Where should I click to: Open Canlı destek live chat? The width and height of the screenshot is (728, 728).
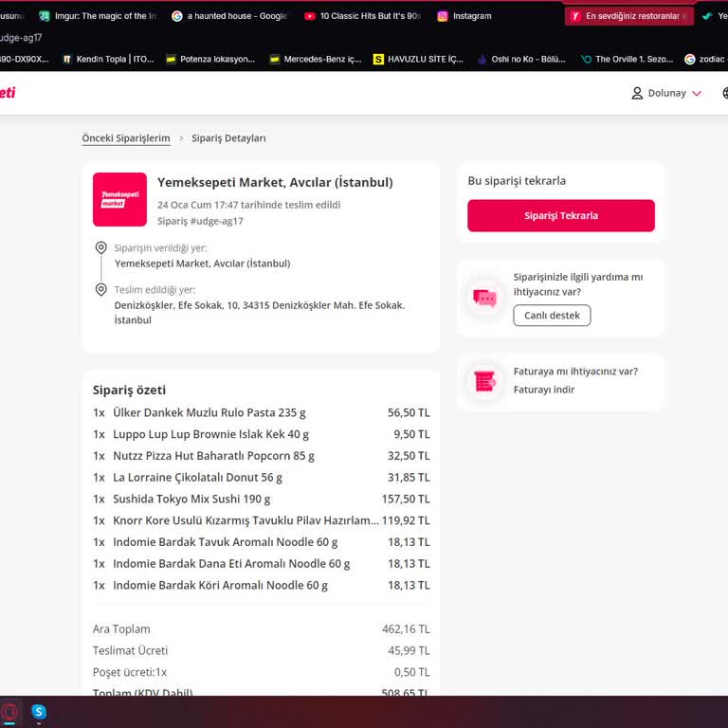pos(552,316)
